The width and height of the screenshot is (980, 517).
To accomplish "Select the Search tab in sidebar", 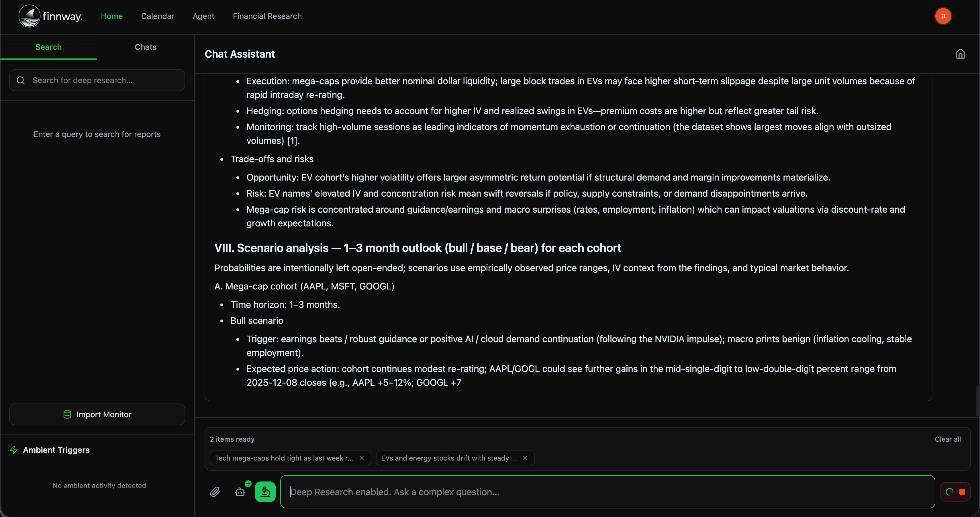I will 48,47.
